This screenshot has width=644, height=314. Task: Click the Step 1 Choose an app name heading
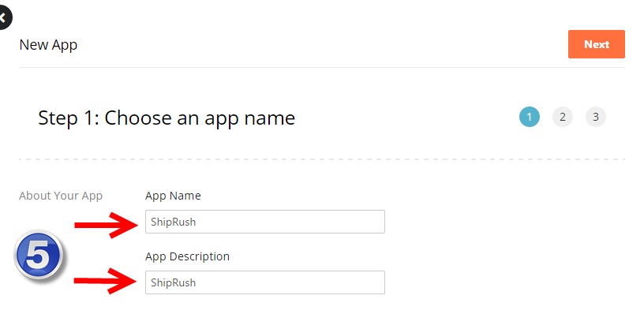[x=167, y=118]
